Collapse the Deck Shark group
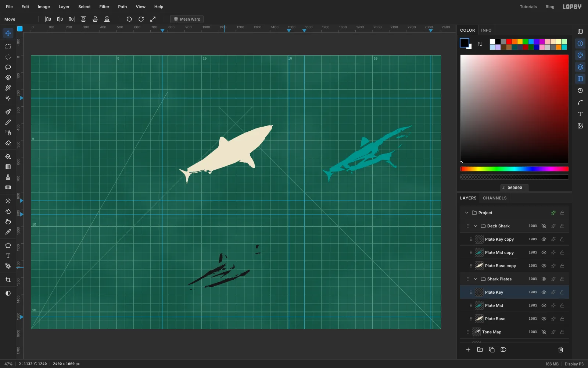This screenshot has width=588, height=368. click(x=476, y=226)
